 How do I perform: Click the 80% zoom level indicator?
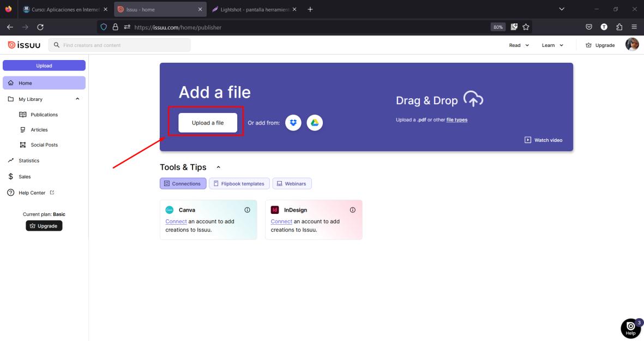click(498, 27)
